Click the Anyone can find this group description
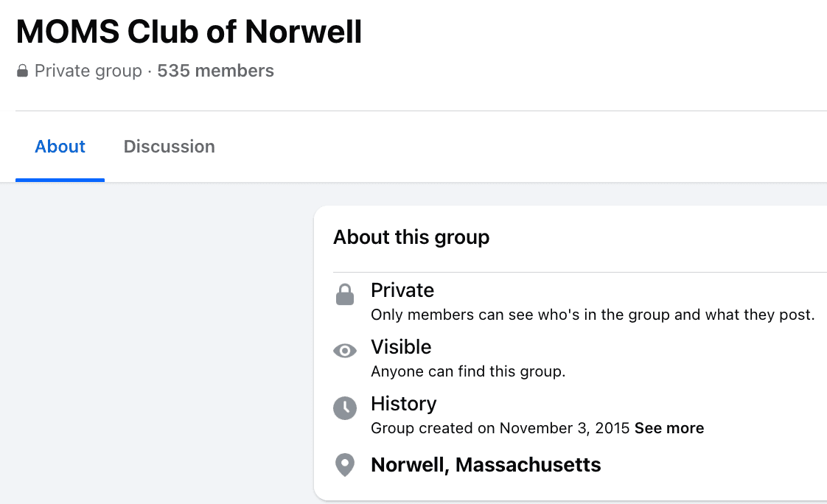Image resolution: width=827 pixels, height=504 pixels. point(468,371)
